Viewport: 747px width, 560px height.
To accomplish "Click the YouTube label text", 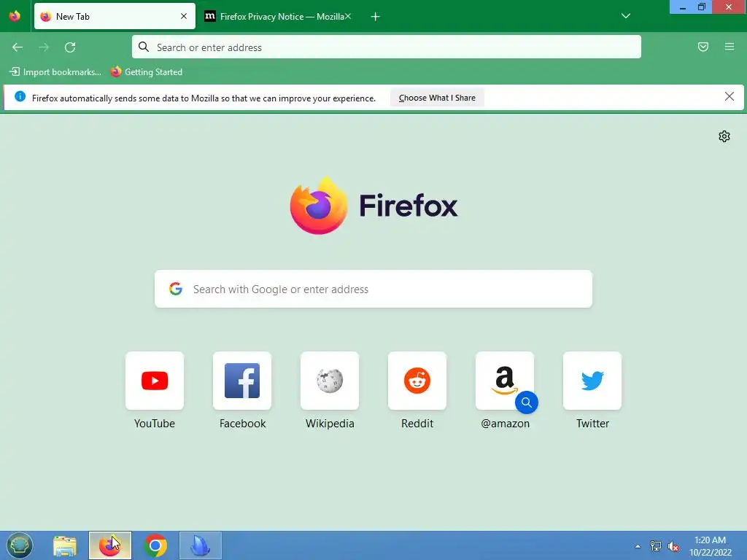I will tap(155, 424).
